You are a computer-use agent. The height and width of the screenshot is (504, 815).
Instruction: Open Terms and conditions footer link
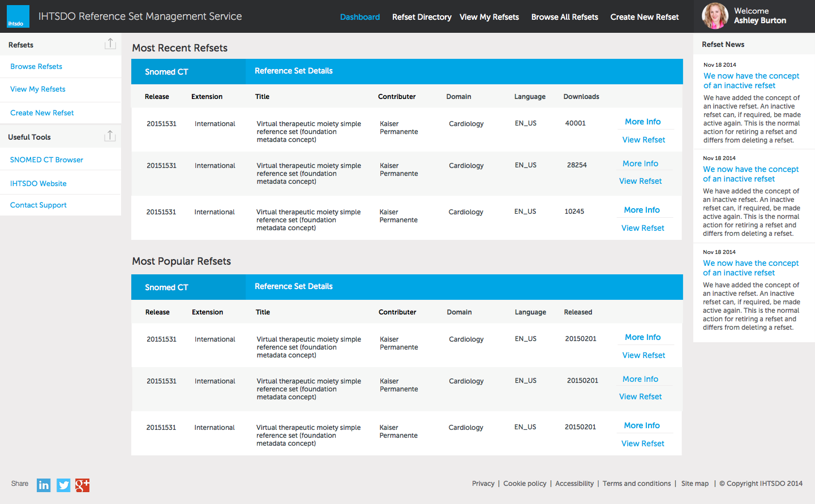(x=637, y=484)
